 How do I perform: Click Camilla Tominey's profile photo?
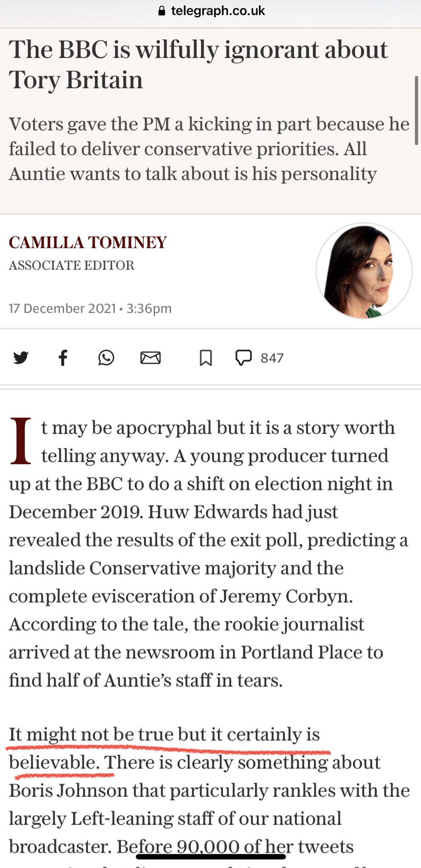coord(364,271)
